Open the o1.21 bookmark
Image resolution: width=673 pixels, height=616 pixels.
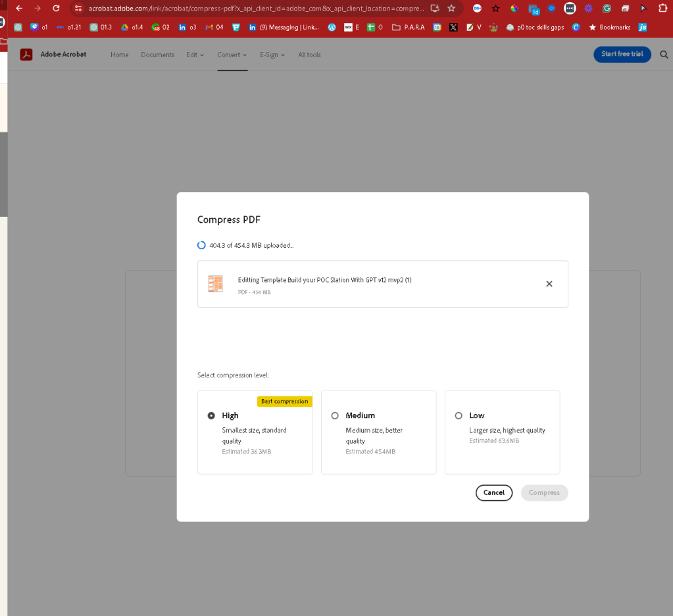pos(68,27)
